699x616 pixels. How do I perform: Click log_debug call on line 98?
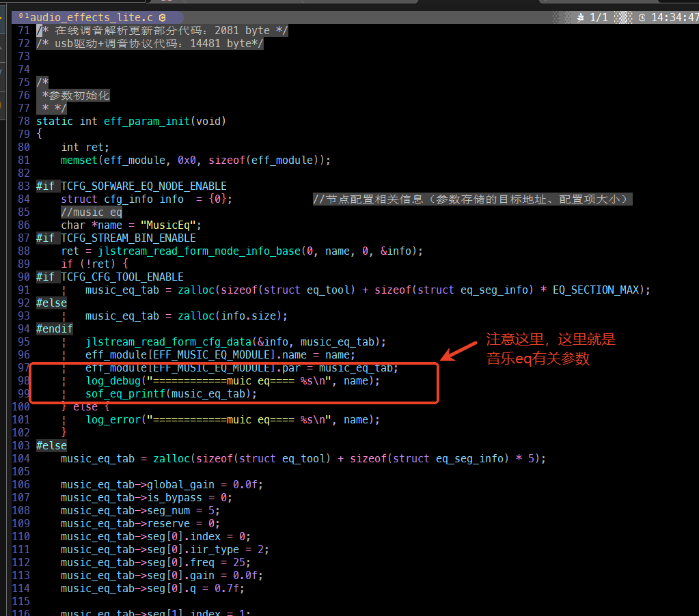point(113,381)
